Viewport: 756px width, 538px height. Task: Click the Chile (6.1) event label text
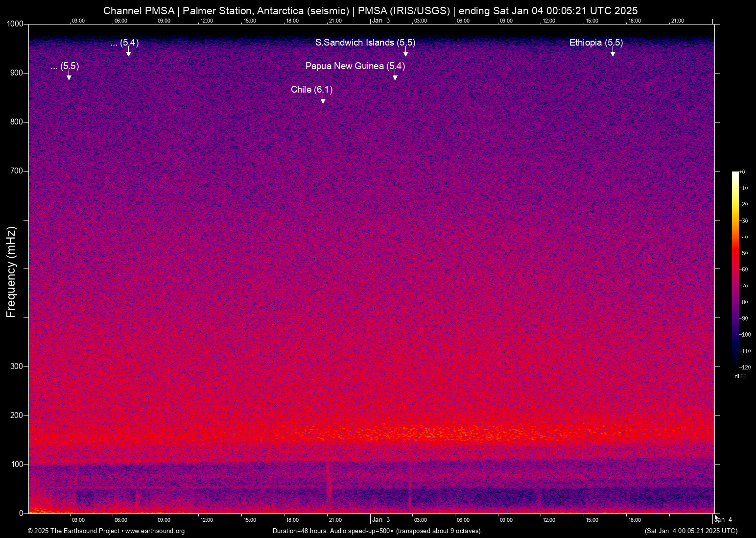point(312,90)
